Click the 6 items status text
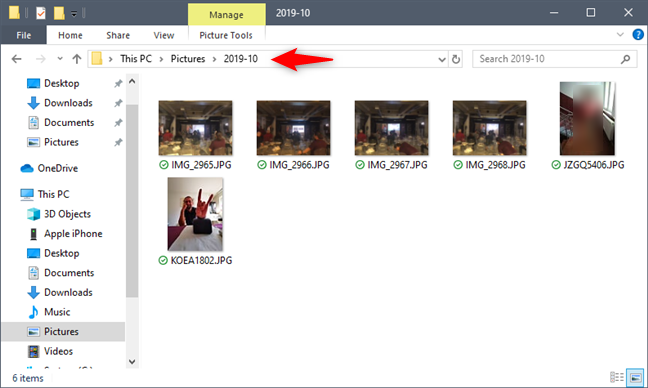648x388 pixels. (28, 378)
